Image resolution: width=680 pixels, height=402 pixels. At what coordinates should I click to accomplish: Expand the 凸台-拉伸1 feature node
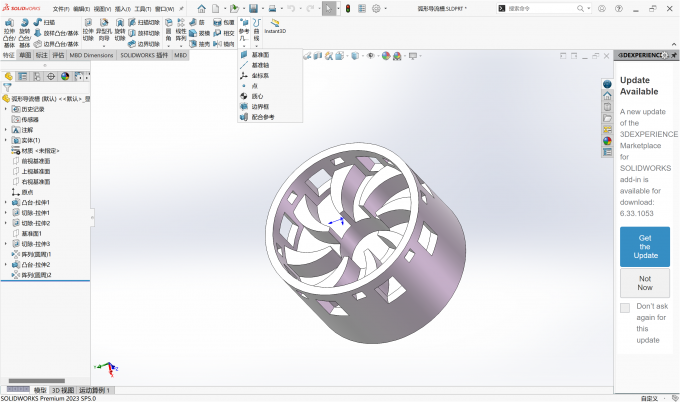(6, 202)
